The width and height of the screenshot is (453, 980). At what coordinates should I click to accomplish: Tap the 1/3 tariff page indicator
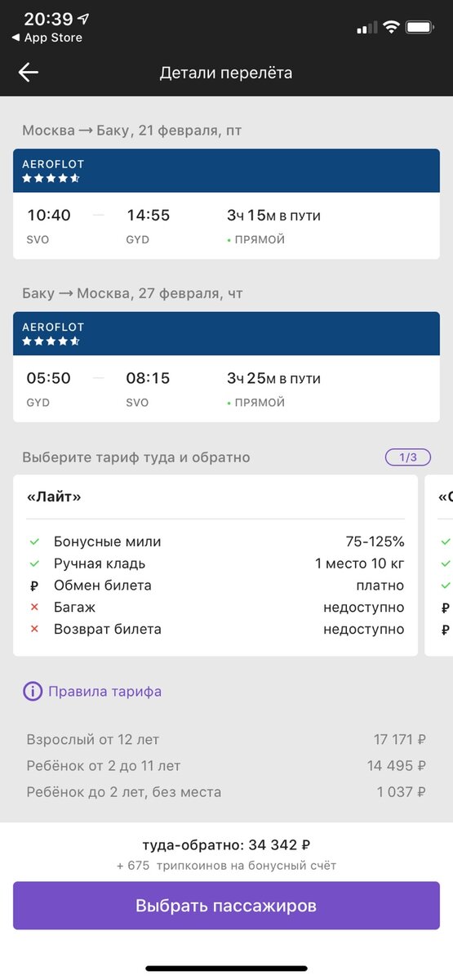click(408, 457)
